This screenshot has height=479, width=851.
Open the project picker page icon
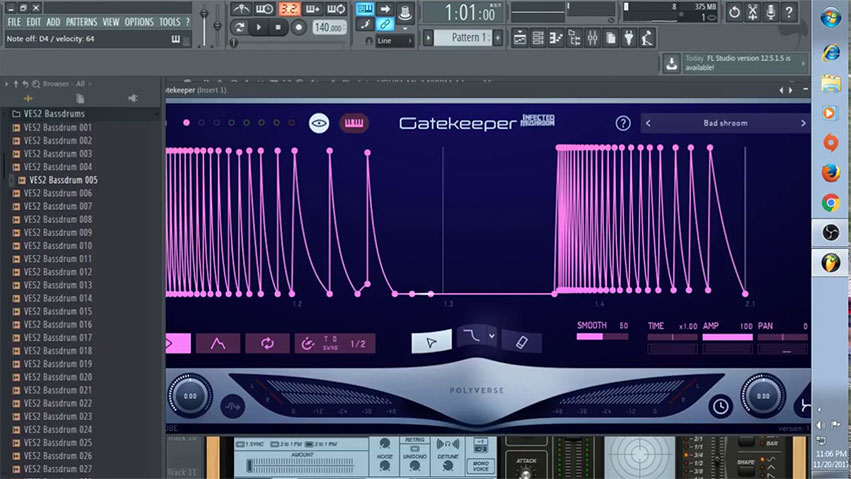click(x=611, y=38)
